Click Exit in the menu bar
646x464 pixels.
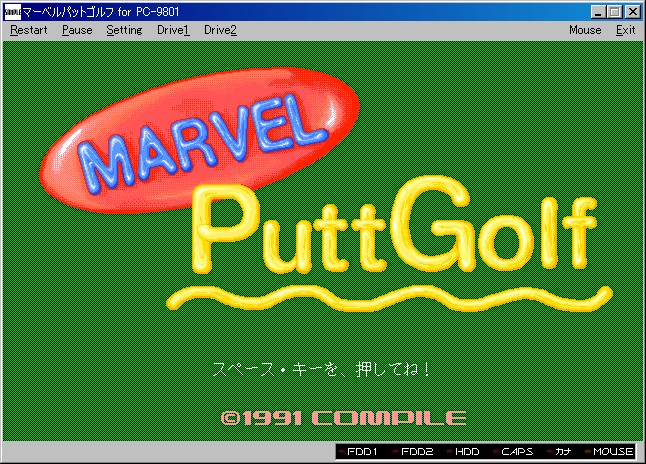[625, 30]
